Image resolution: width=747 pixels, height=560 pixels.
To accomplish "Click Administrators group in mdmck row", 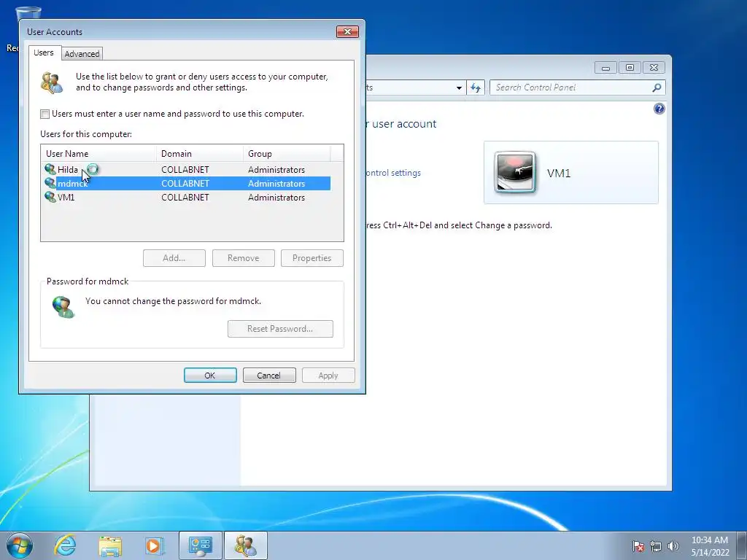I will [x=276, y=183].
